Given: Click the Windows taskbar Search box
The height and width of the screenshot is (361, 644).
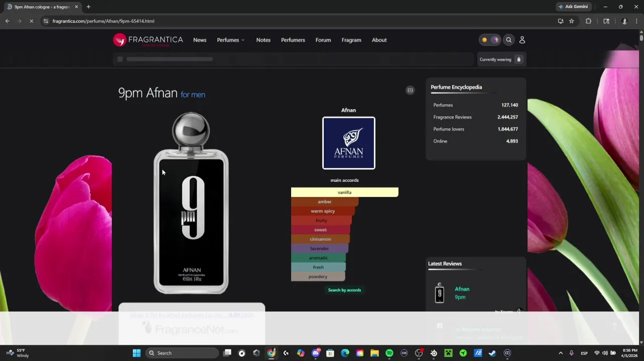Looking at the screenshot, I should point(183,353).
